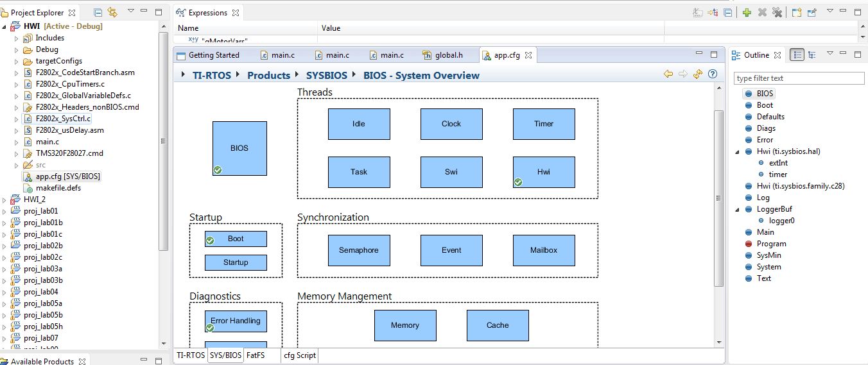Click the editor's vertical scrollbar thumb

(x=719, y=199)
